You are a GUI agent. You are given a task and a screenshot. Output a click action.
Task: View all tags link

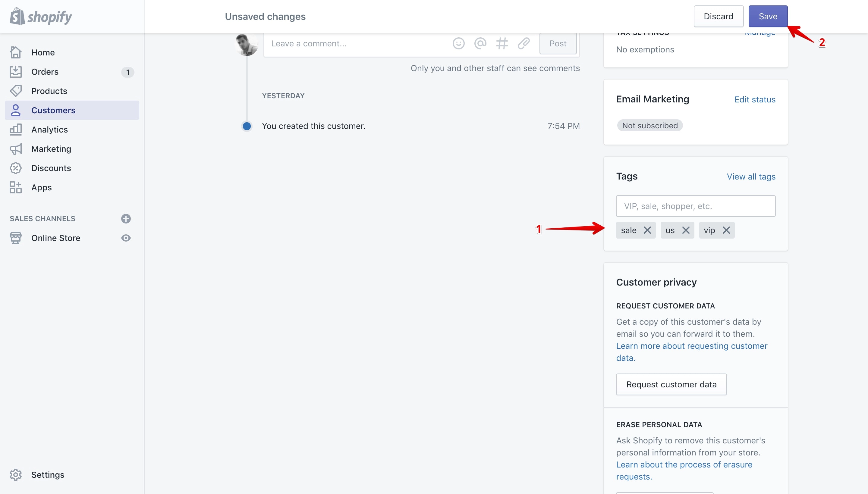[751, 177]
